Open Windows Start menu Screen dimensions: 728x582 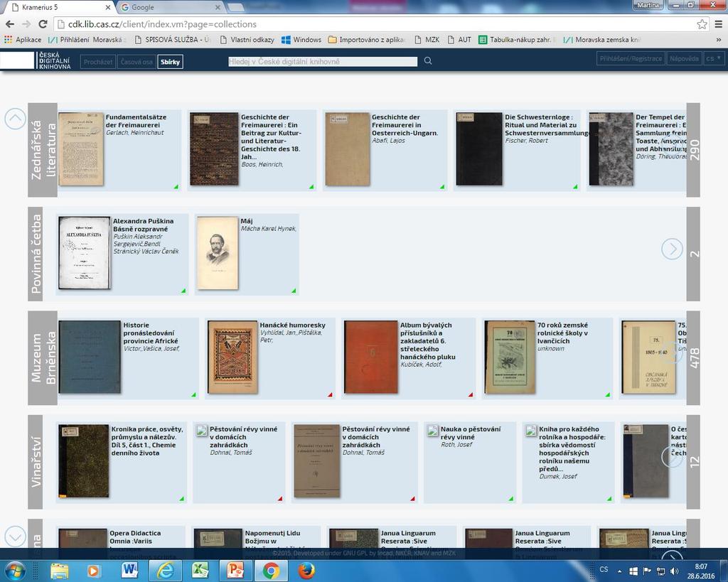[x=16, y=571]
